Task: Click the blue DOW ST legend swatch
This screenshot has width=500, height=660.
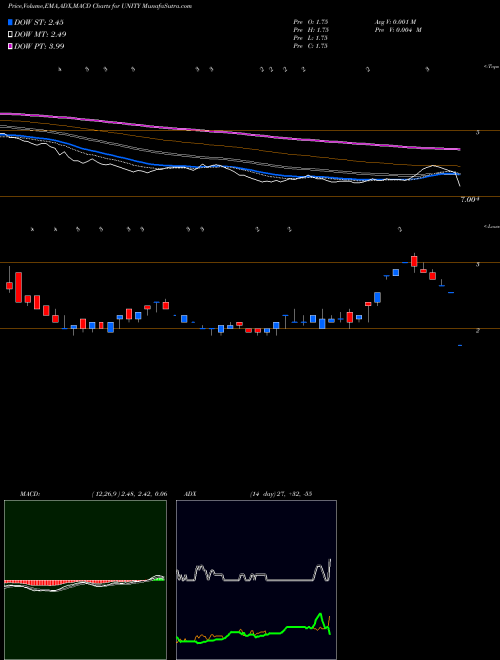Action: (x=10, y=22)
